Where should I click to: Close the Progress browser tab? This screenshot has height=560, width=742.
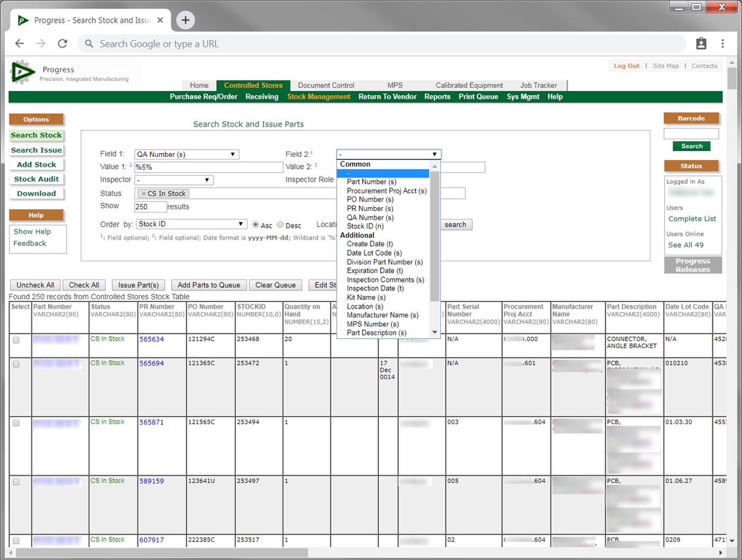click(160, 20)
